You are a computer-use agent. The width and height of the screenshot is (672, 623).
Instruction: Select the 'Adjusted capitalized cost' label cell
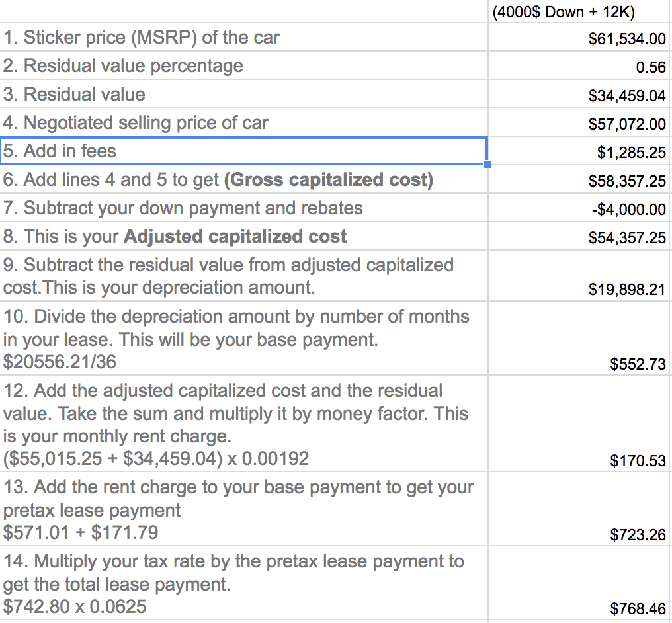pos(244,236)
